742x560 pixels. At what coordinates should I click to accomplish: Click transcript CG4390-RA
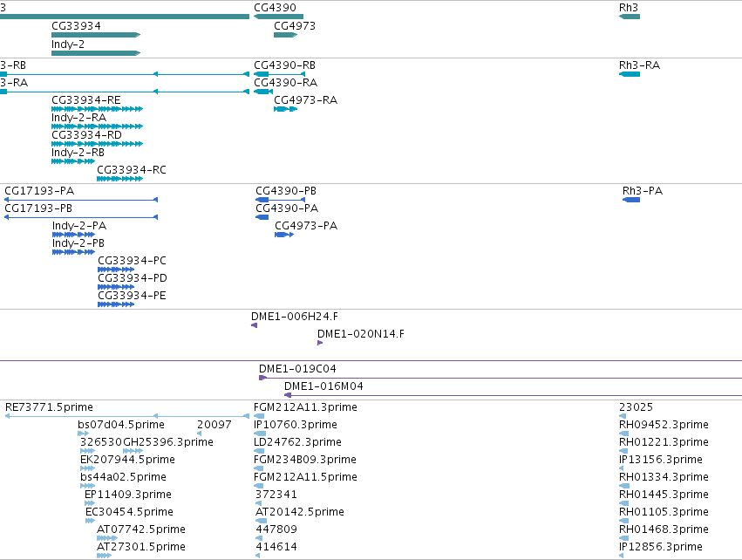tap(263, 92)
